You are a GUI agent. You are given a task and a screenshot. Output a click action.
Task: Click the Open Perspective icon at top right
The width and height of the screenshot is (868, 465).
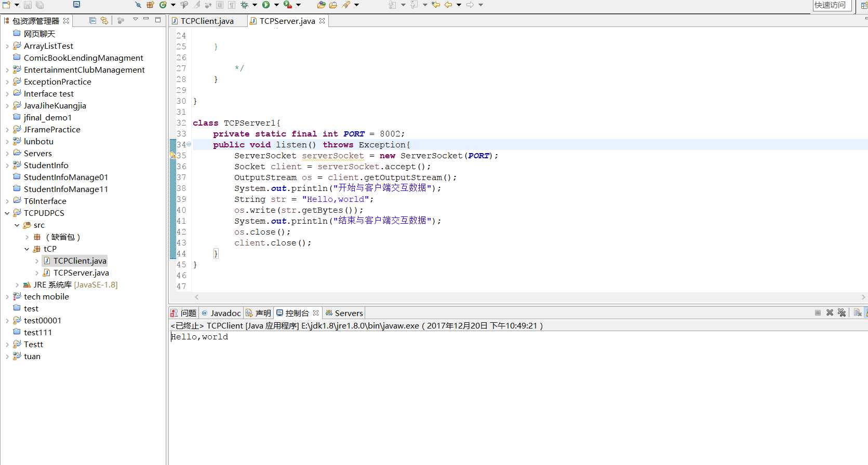pyautogui.click(x=864, y=5)
